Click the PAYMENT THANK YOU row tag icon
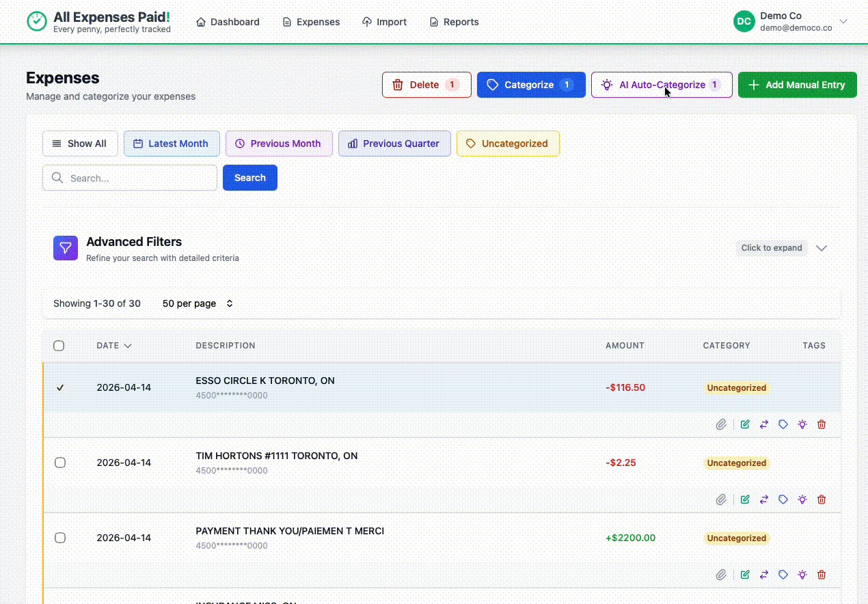 pos(783,575)
